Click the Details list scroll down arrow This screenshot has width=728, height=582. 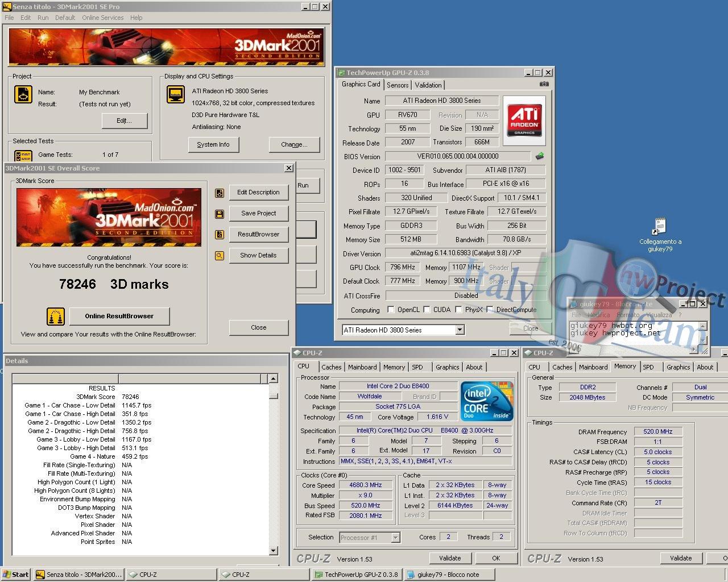coord(273,551)
